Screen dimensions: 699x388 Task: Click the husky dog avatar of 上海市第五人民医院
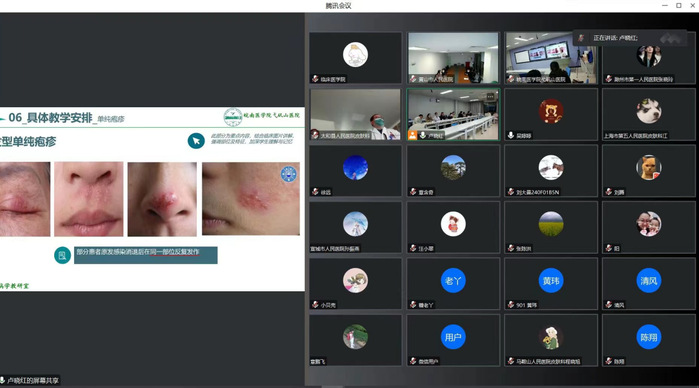click(649, 111)
